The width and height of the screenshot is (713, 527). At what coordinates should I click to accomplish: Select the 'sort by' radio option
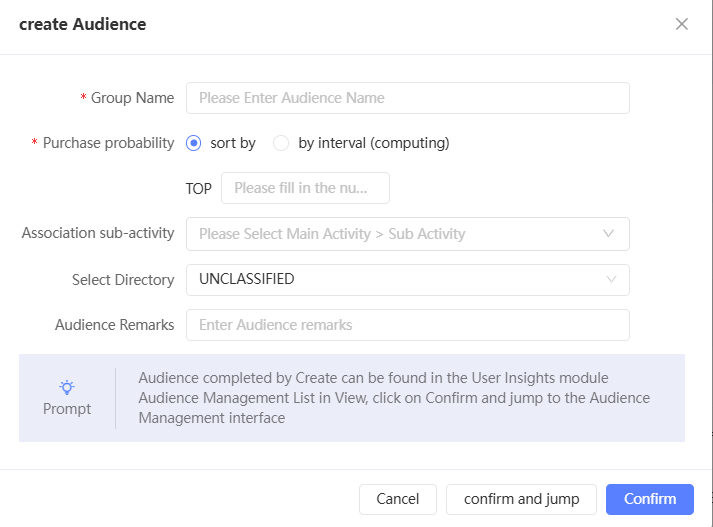pos(193,143)
